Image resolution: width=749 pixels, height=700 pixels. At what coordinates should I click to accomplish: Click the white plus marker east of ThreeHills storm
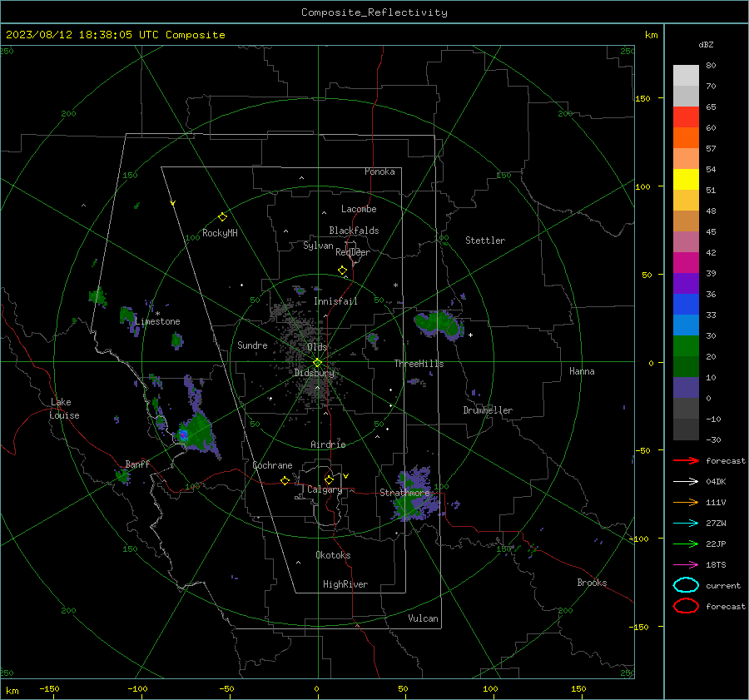[x=470, y=335]
